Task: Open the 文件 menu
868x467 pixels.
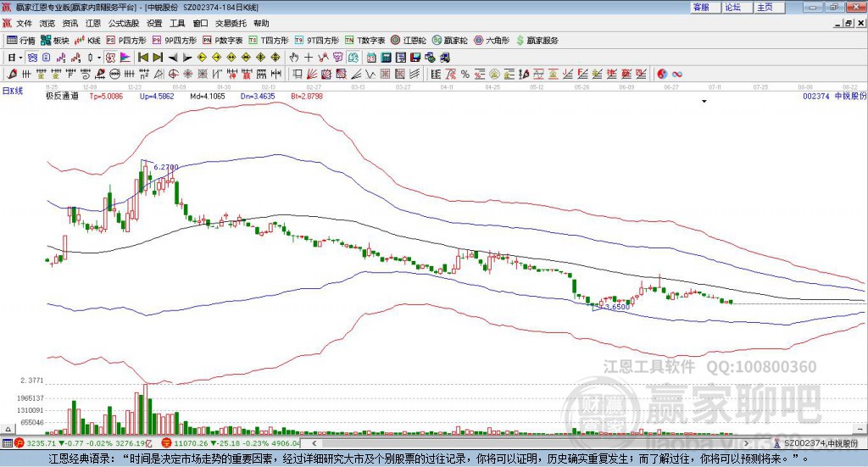Action: pyautogui.click(x=24, y=23)
